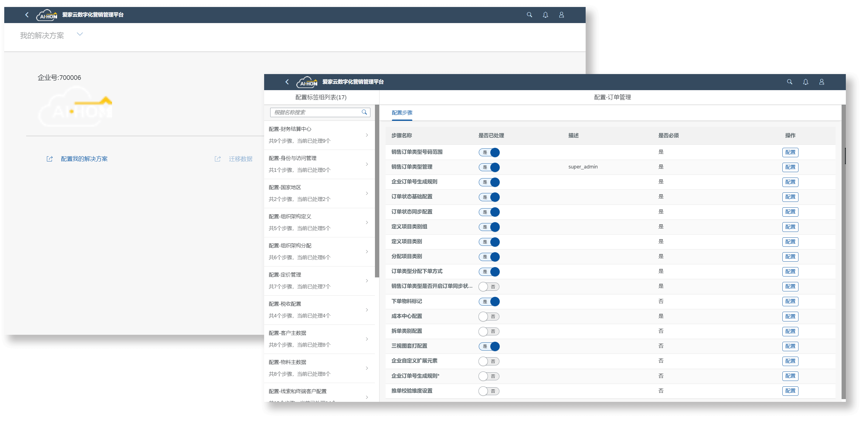Select the 配置步骤 tab
The height and width of the screenshot is (424, 868).
[402, 113]
